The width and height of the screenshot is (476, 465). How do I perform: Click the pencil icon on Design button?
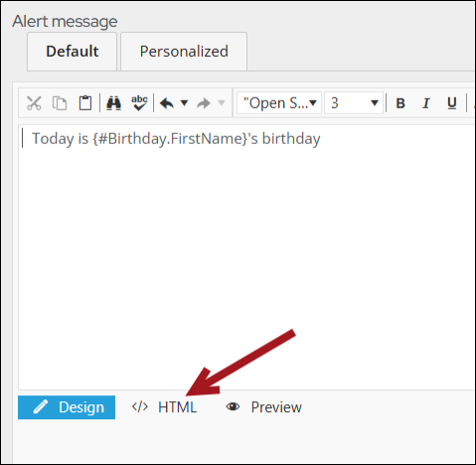(41, 406)
